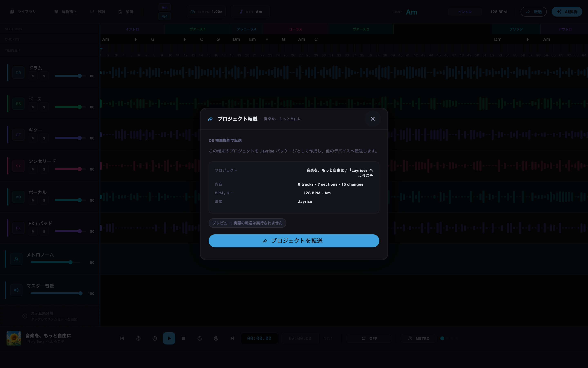This screenshot has width=588, height=368.
Task: Skip to start of track
Action: tap(122, 338)
